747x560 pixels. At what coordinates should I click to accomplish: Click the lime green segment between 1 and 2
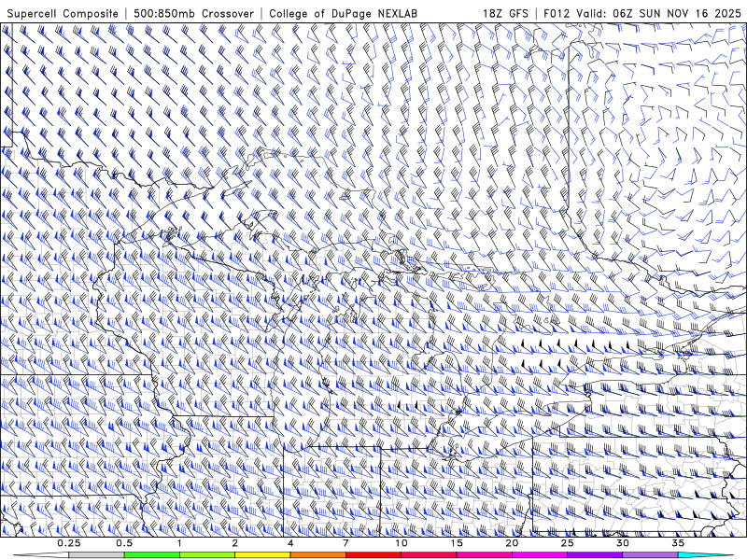tap(207, 555)
